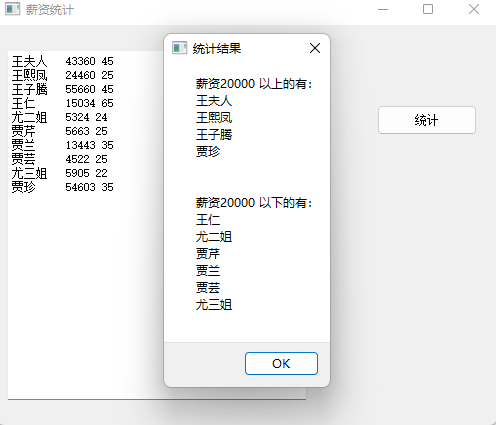The image size is (496, 425).
Task: Select the 贾珍 54603 35 row
Action: (x=63, y=187)
